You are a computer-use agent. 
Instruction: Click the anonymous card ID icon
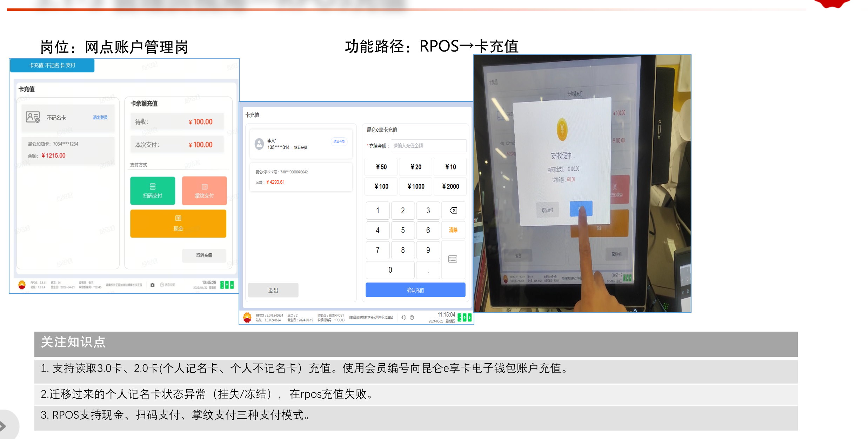tap(33, 117)
